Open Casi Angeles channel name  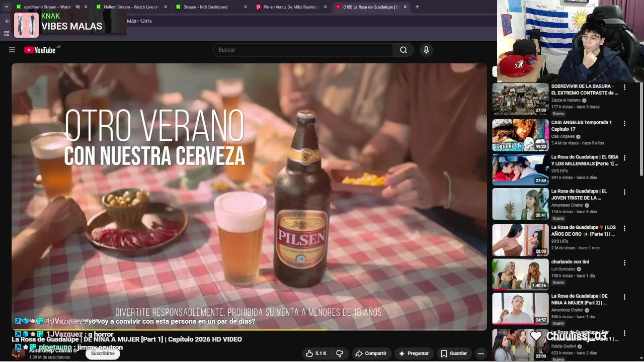tap(563, 136)
